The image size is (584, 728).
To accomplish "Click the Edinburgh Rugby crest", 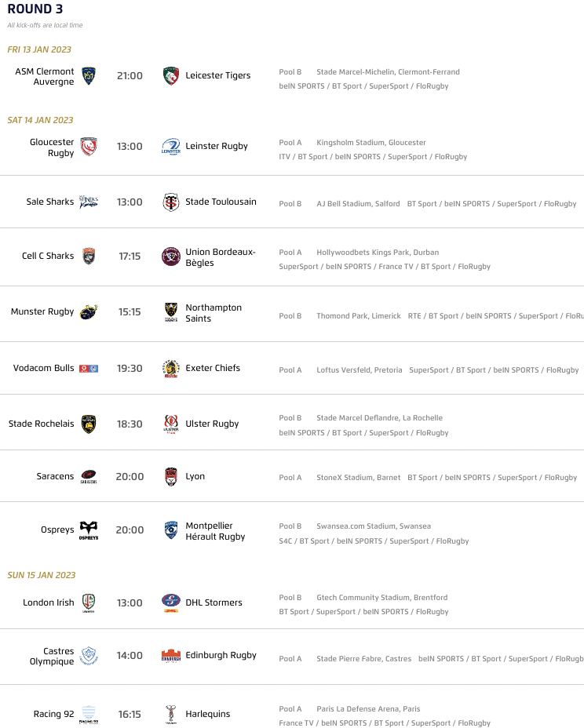I will point(170,656).
